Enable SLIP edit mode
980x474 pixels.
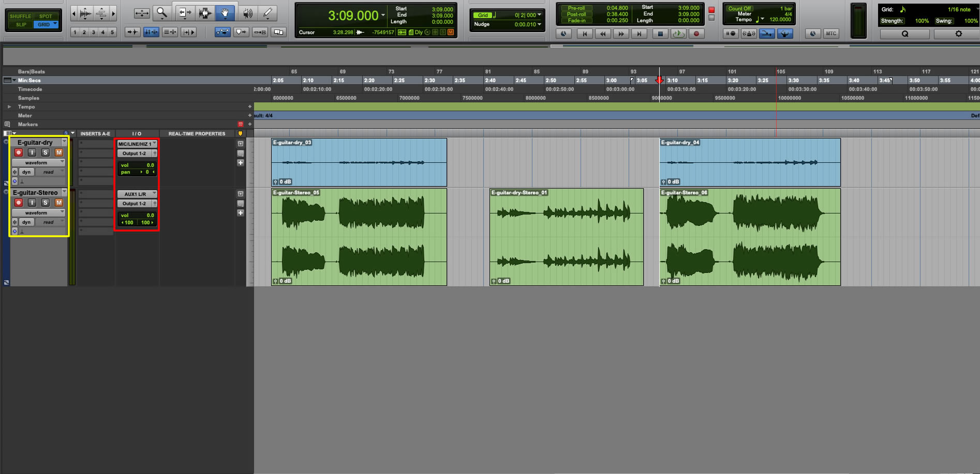[21, 24]
